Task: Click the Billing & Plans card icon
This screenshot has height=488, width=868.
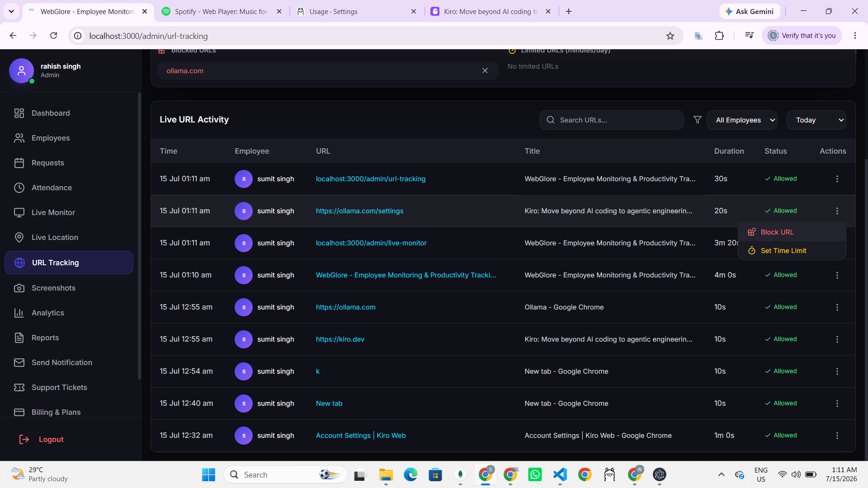Action: point(19,412)
